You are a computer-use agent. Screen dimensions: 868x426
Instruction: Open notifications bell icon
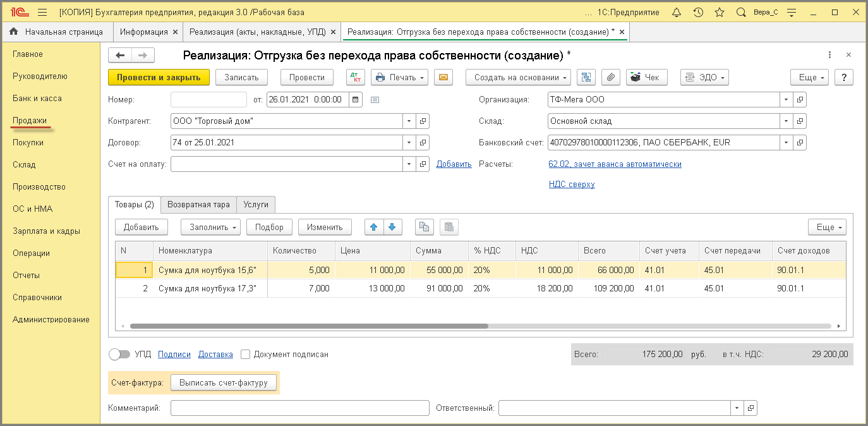pos(677,13)
